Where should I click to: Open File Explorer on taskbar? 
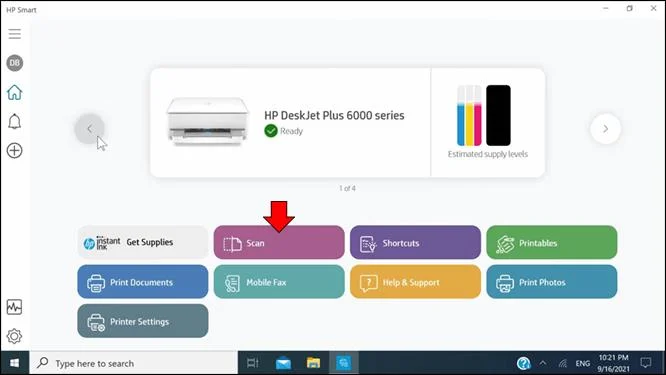pos(313,363)
